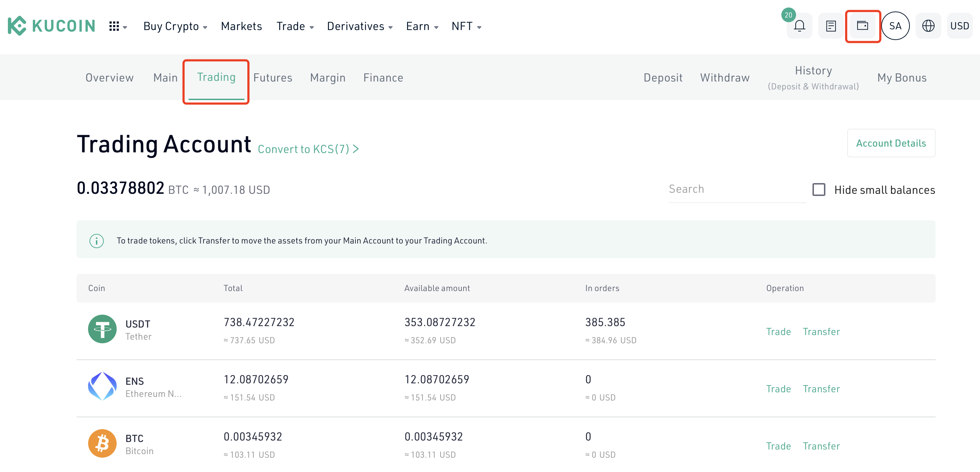Open the Withdraw page
Viewport: 980px width, 472px height.
pos(725,78)
